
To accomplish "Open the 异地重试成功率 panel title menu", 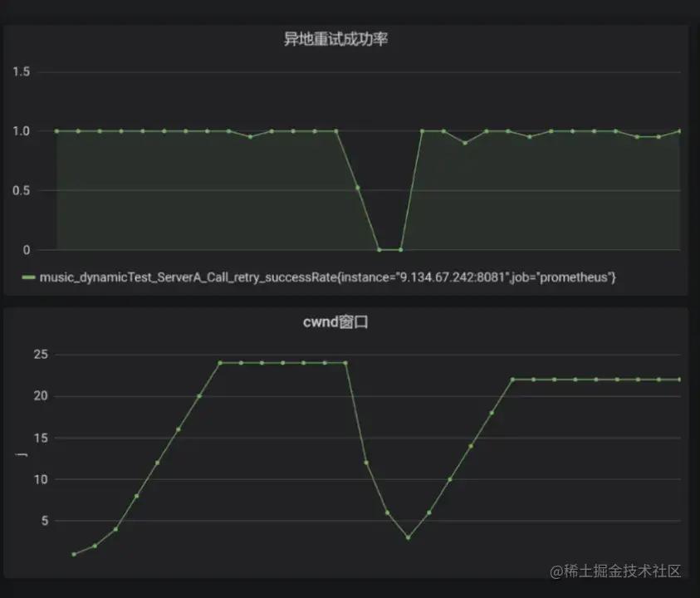I will 337,38.
